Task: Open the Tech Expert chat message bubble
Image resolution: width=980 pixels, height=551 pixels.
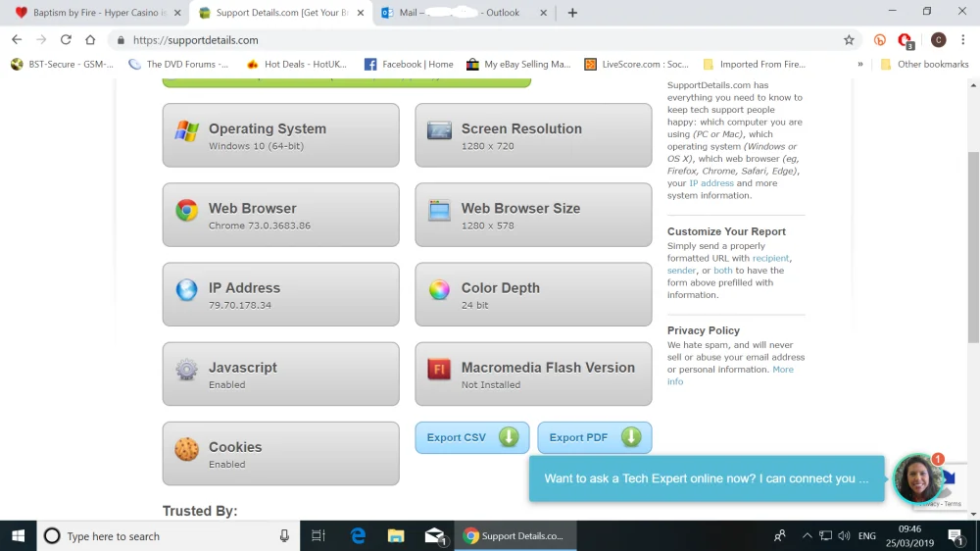Action: click(707, 478)
